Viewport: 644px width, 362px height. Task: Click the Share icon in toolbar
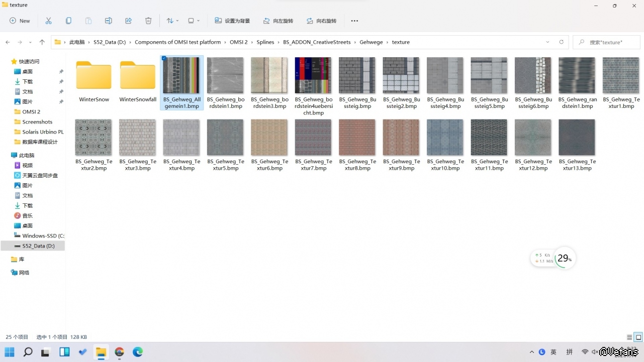tap(128, 21)
